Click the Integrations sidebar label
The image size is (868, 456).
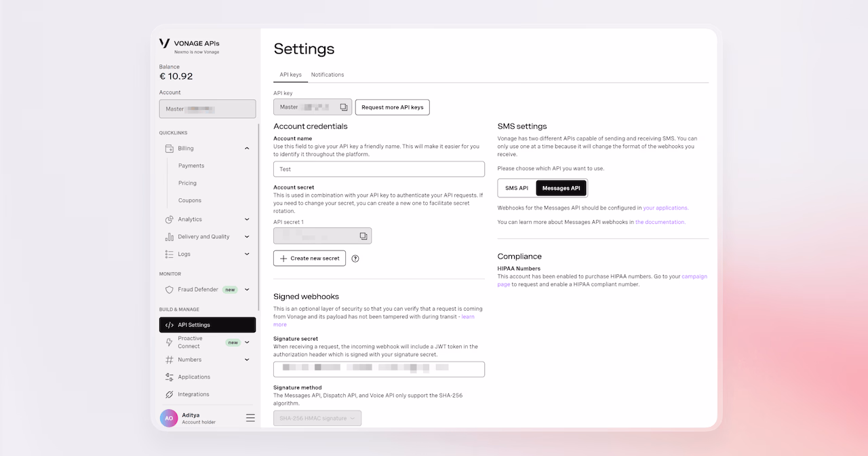pyautogui.click(x=193, y=394)
